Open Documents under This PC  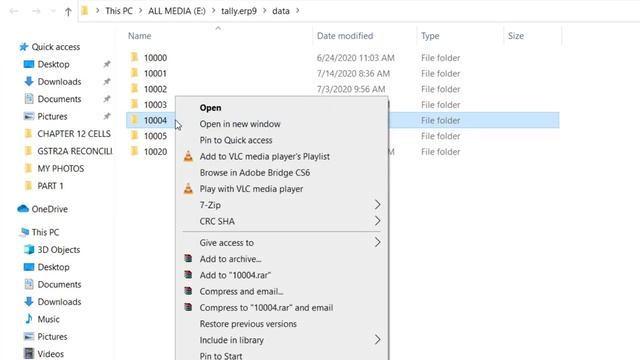[59, 284]
